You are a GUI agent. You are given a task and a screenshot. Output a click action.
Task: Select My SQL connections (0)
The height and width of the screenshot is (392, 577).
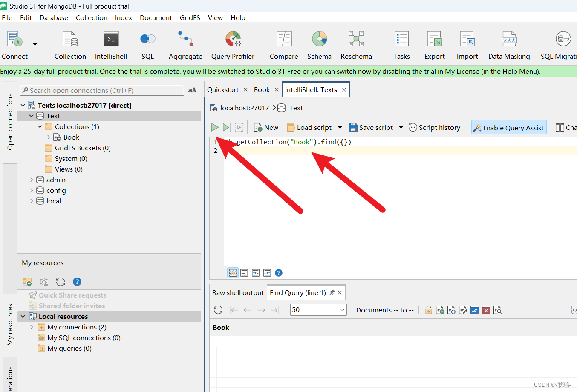click(79, 338)
